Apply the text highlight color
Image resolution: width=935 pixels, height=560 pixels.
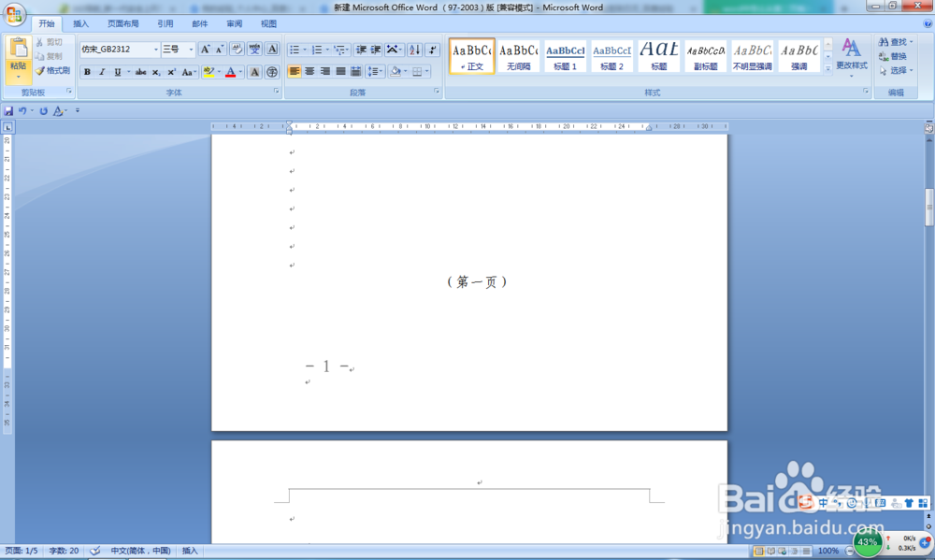click(x=209, y=72)
